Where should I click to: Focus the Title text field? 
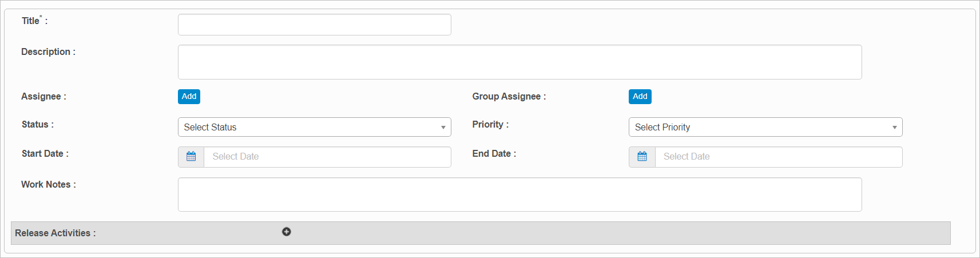coord(314,25)
